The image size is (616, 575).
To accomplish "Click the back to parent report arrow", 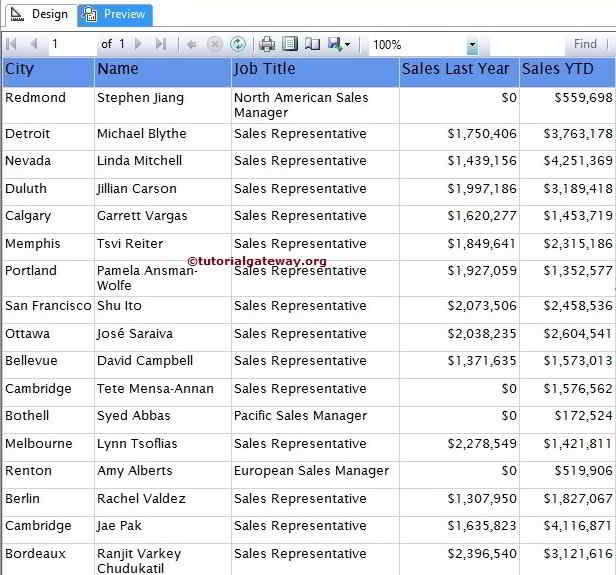I will pos(192,44).
